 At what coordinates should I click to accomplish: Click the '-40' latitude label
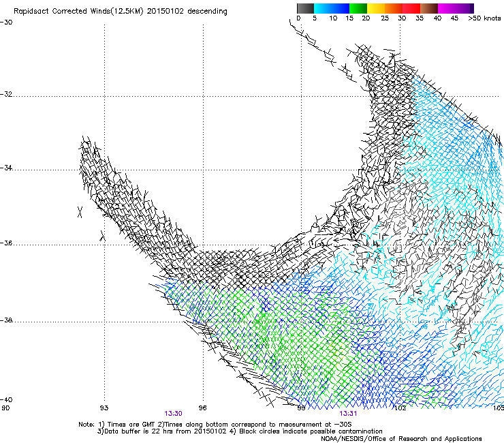[6, 399]
